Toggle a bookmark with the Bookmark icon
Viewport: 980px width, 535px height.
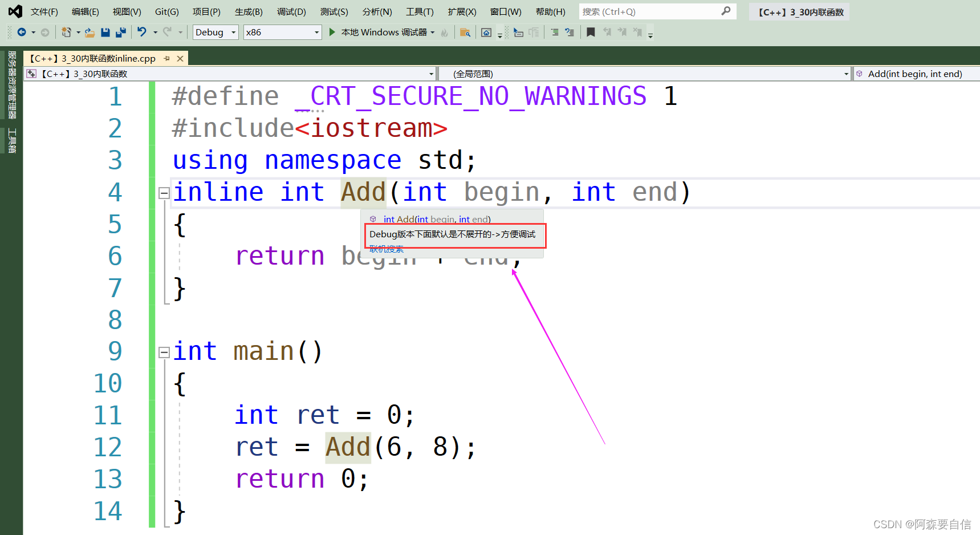tap(591, 33)
